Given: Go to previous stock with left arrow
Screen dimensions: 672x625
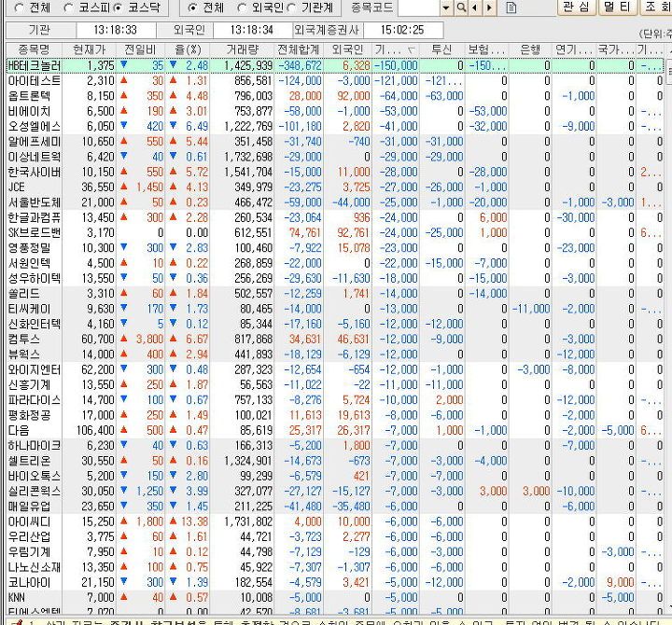Looking at the screenshot, I should tap(474, 7).
